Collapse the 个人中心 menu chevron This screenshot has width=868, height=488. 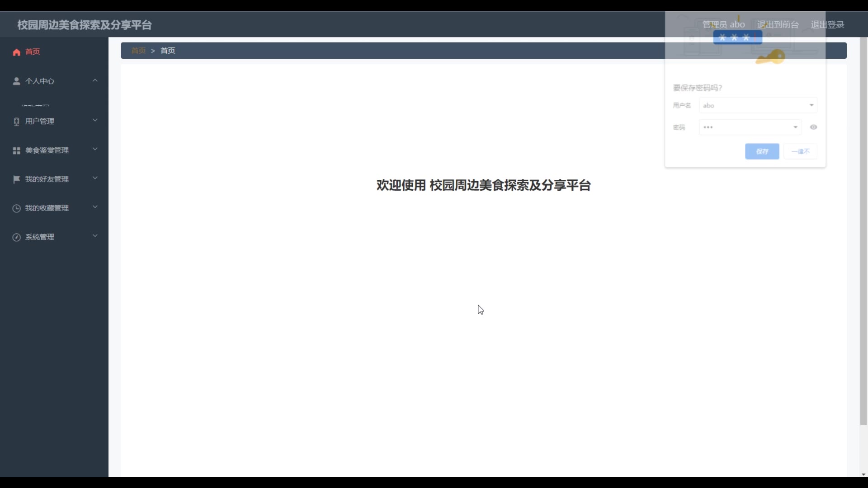click(95, 80)
